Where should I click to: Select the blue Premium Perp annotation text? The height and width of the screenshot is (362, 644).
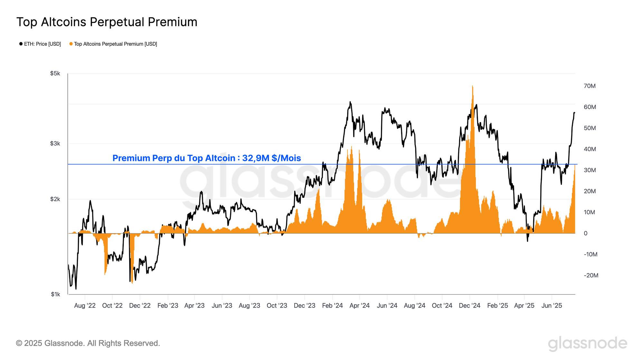(x=207, y=158)
